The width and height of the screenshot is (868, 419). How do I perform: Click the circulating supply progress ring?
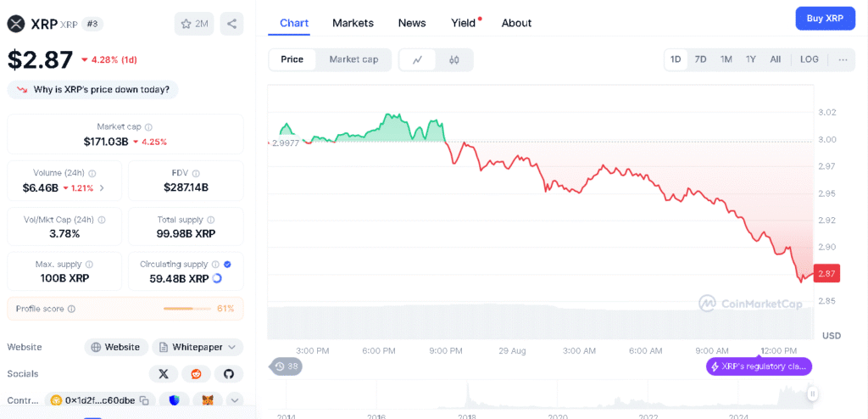click(217, 278)
